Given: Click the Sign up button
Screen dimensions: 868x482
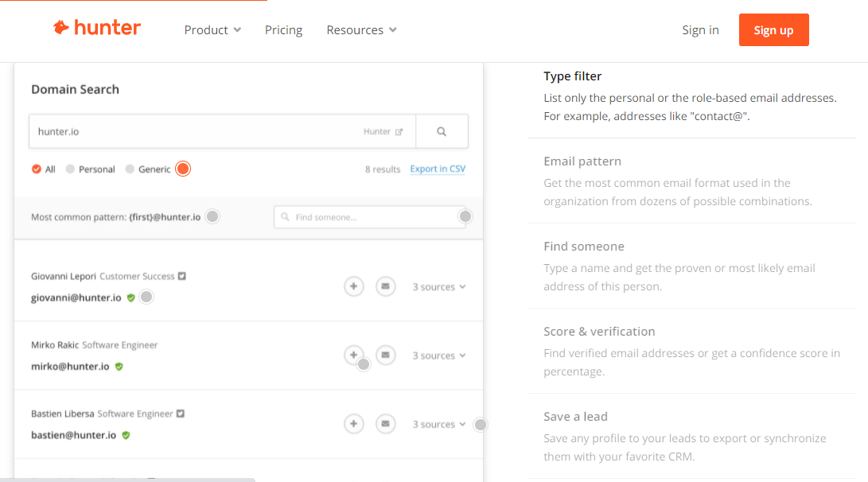Looking at the screenshot, I should (x=774, y=30).
